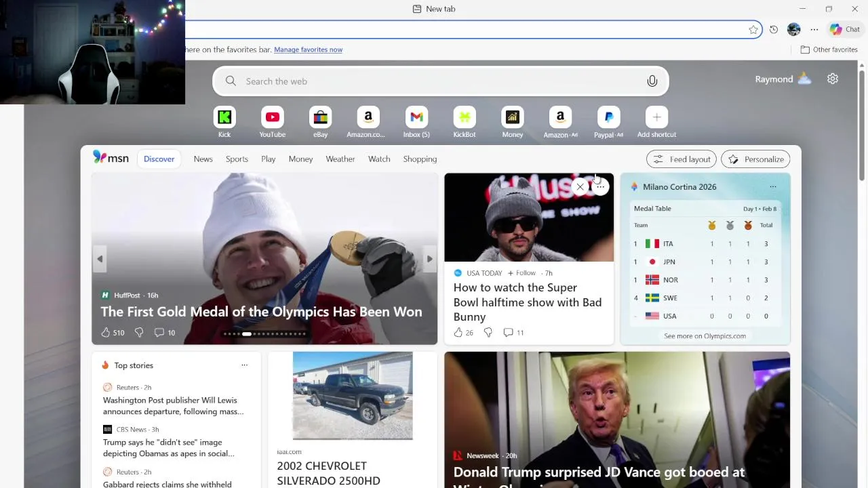
Task: Dislike the HuffPost Olympics story
Action: (x=139, y=332)
